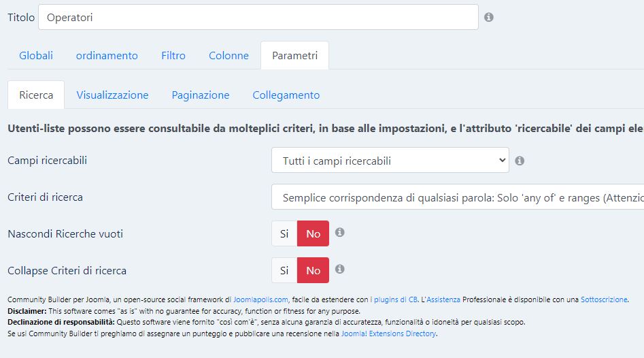Screen dimensions: 644x358
Task: Select the Paginazione sub-tab
Action: click(201, 95)
